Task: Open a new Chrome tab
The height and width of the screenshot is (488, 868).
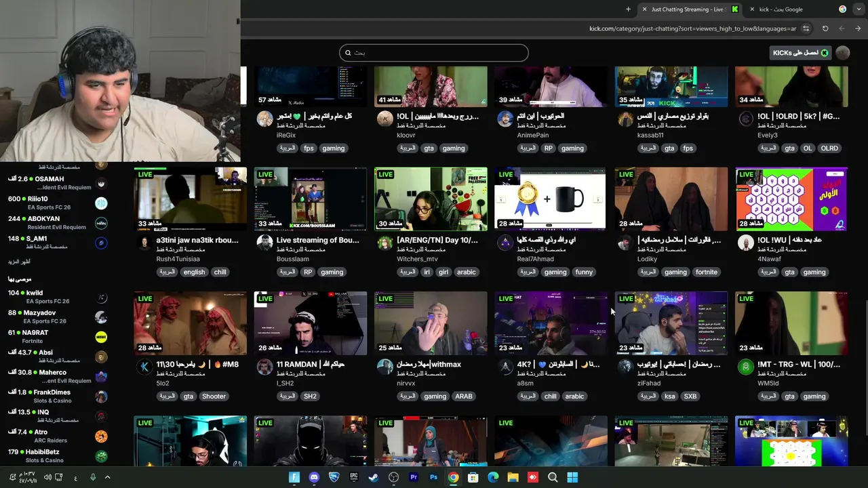Action: 628,9
